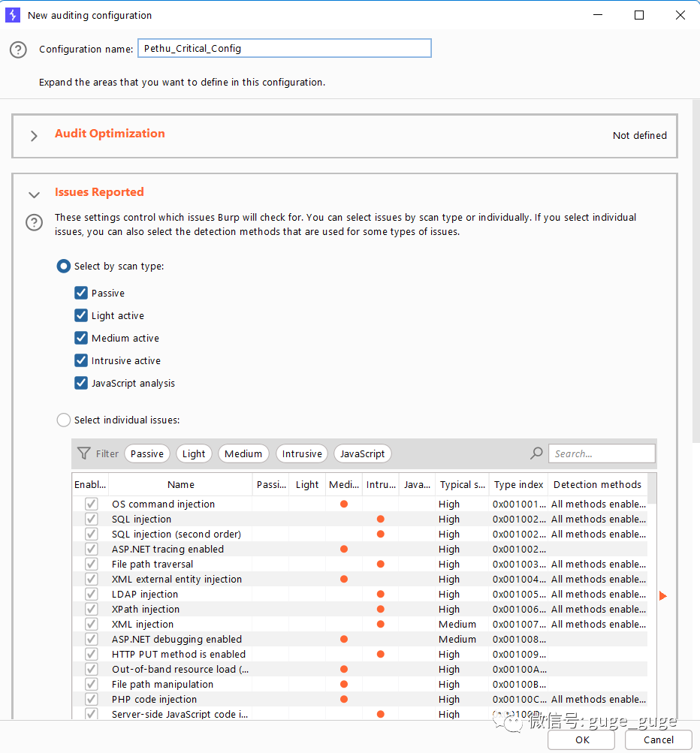
Task: Choose Select individual issues radio button
Action: [63, 420]
